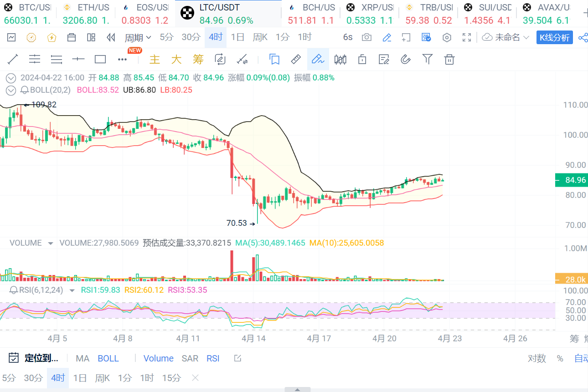Screen dimensions: 588x392
Task: Select the left-aligned three-line drawing tool
Action: click(x=57, y=59)
